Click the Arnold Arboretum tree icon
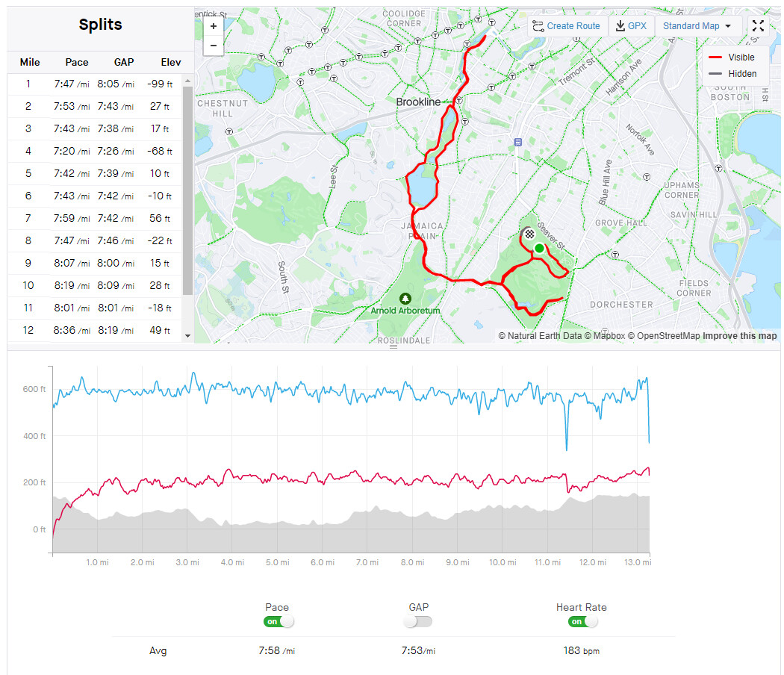784x675 pixels. 405,298
